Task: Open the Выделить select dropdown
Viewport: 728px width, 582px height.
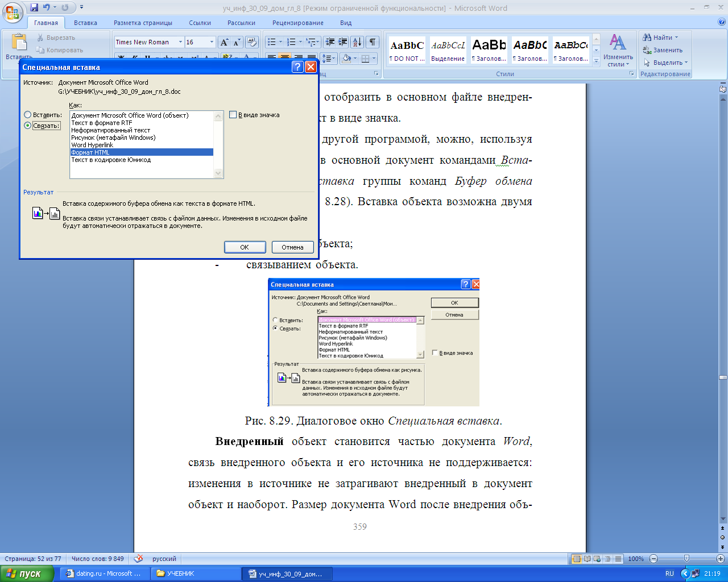Action: coord(665,63)
